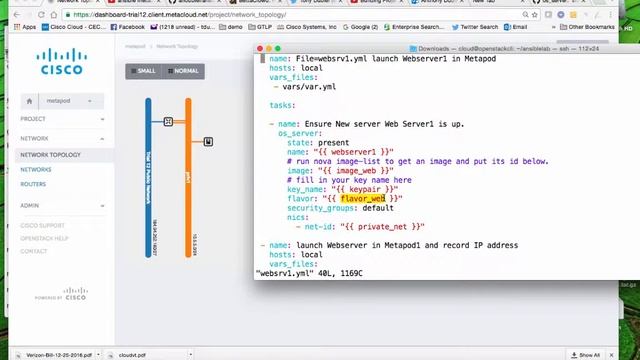Viewport: 640px width, 360px height.
Task: Open the Email bookmark
Action: [x=516, y=27]
